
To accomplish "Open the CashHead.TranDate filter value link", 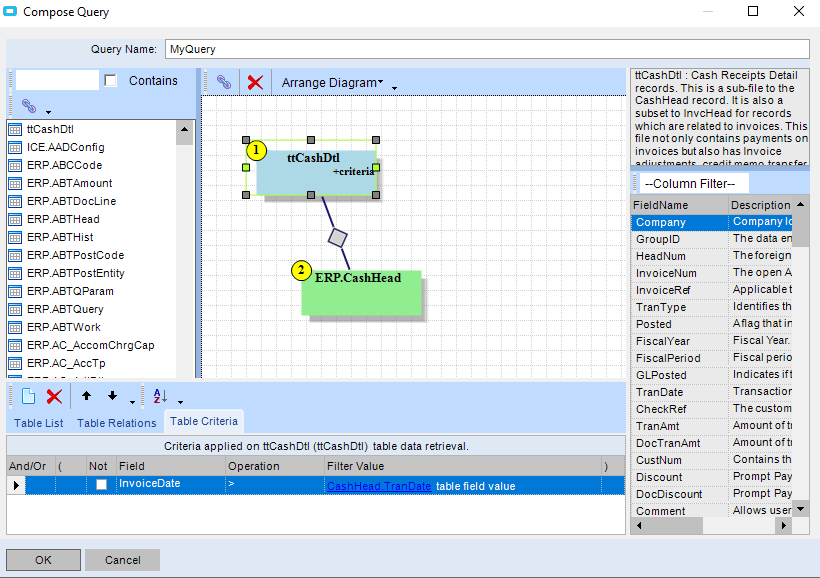I will [379, 486].
